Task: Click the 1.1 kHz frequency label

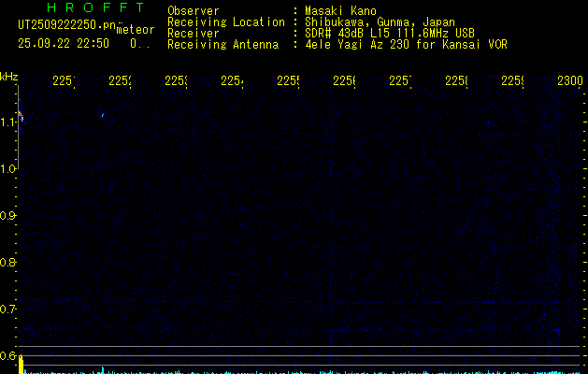Action: [7, 122]
